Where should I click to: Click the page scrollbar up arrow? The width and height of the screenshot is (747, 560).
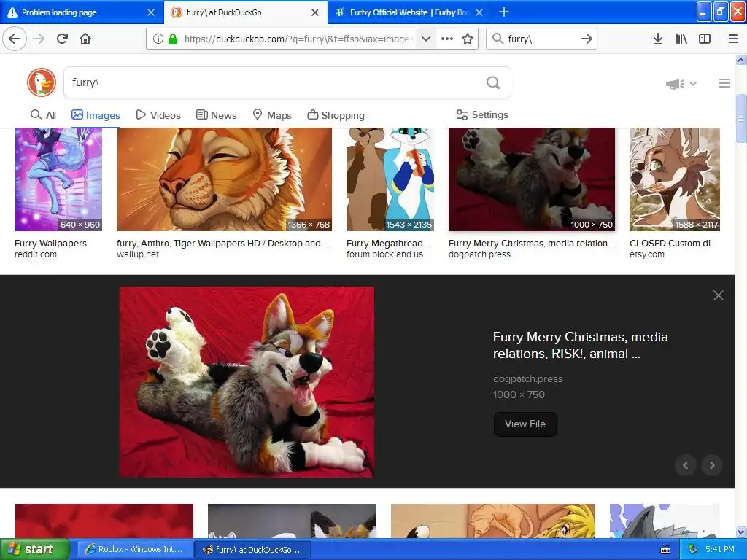741,60
